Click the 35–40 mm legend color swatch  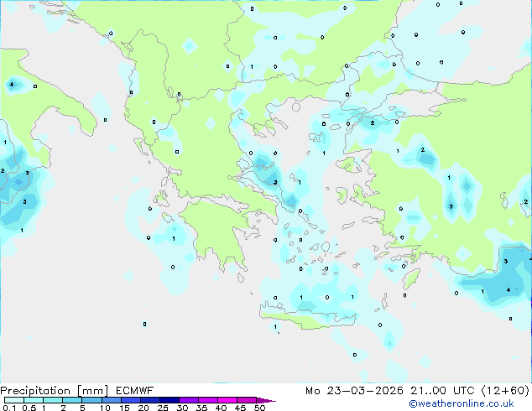[207, 400]
